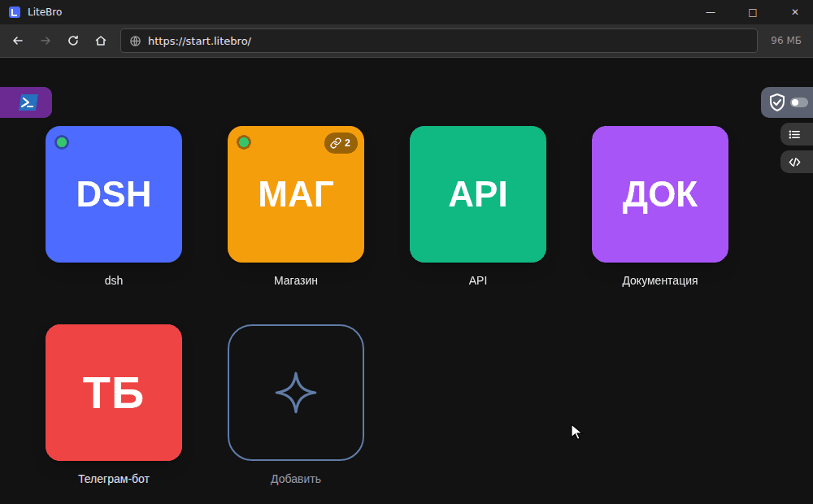This screenshot has height=504, width=813.
Task: Go back to the previous page
Action: [x=18, y=41]
